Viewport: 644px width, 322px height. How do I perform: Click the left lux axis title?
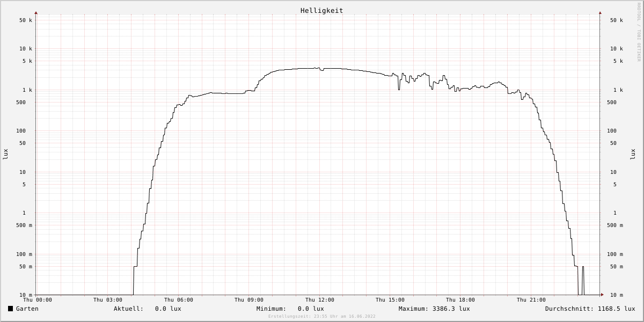tap(5, 154)
